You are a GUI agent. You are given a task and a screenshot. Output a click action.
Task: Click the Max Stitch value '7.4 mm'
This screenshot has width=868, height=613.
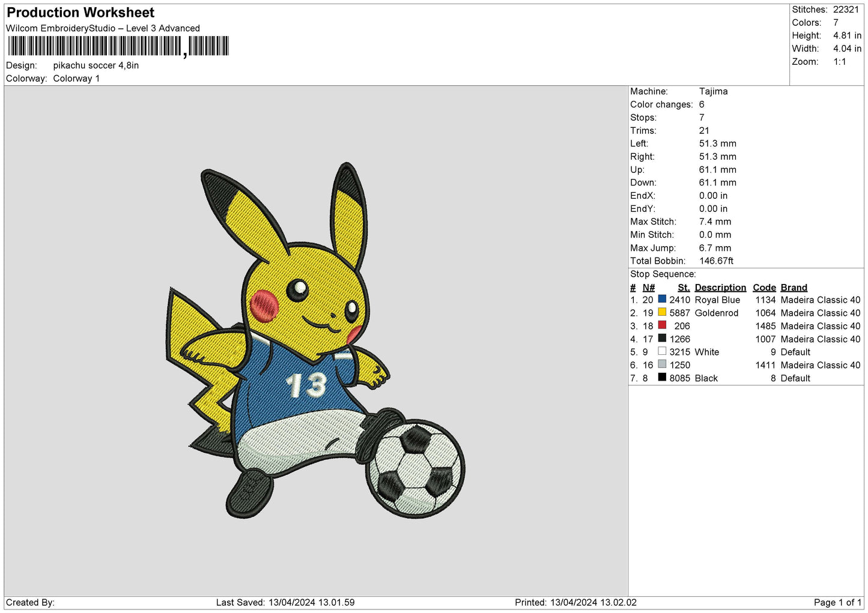point(715,222)
